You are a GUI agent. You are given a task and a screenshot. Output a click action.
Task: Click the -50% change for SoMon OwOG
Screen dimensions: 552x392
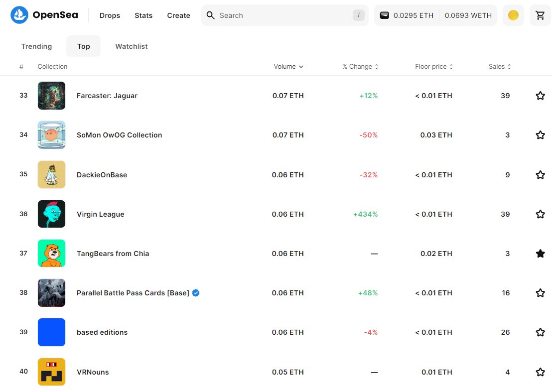(368, 135)
